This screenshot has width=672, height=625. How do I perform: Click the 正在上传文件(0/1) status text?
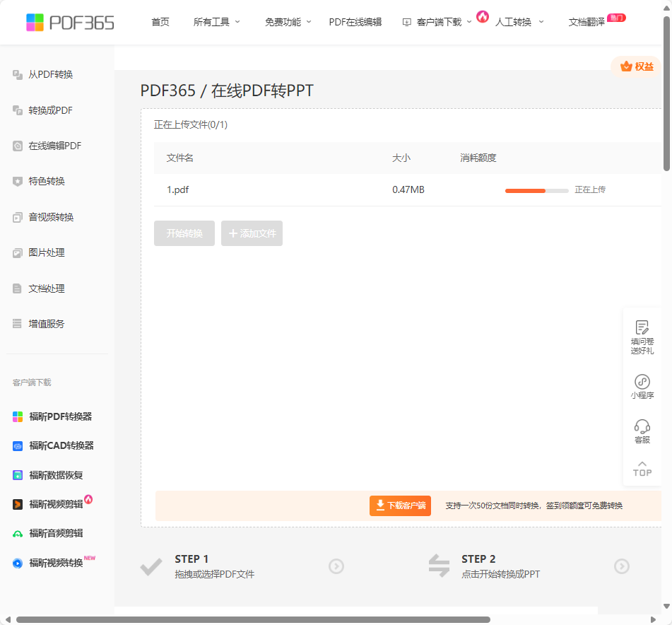[191, 124]
